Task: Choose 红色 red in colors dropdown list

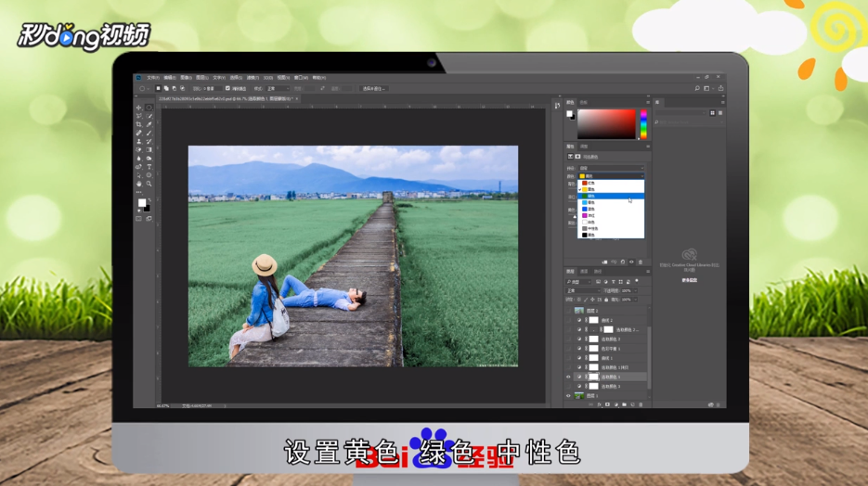Action: pyautogui.click(x=611, y=183)
